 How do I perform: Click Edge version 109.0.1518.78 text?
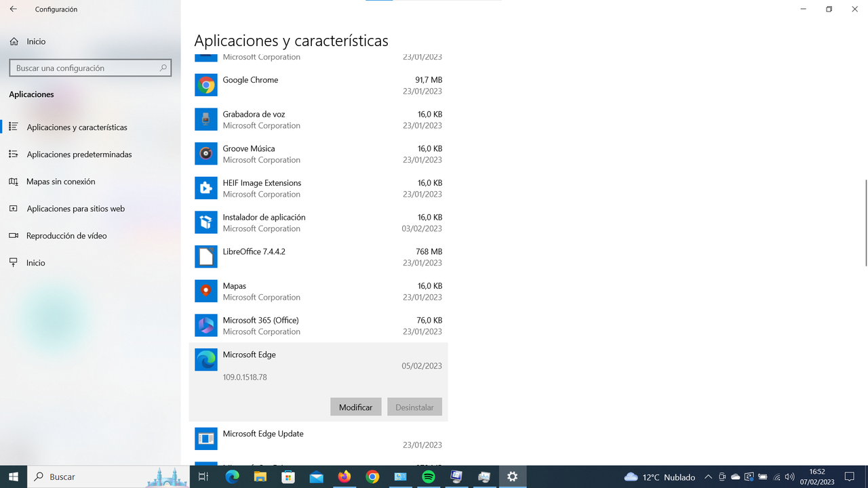(245, 377)
